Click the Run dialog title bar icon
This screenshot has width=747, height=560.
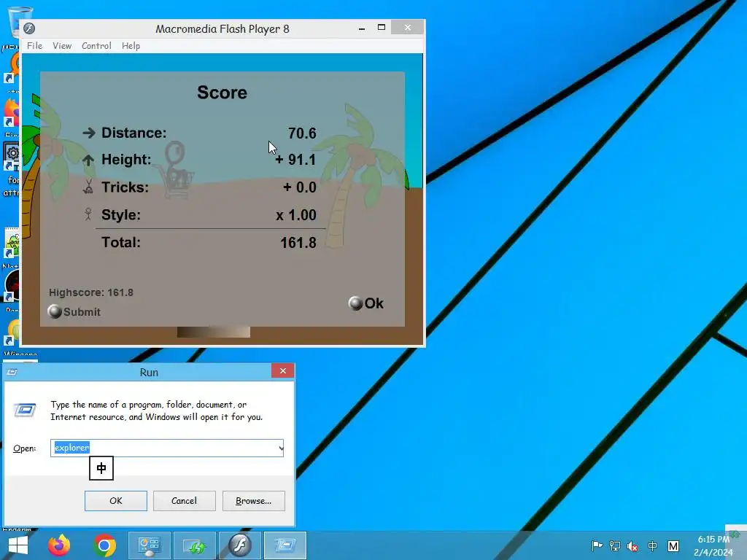pos(12,372)
